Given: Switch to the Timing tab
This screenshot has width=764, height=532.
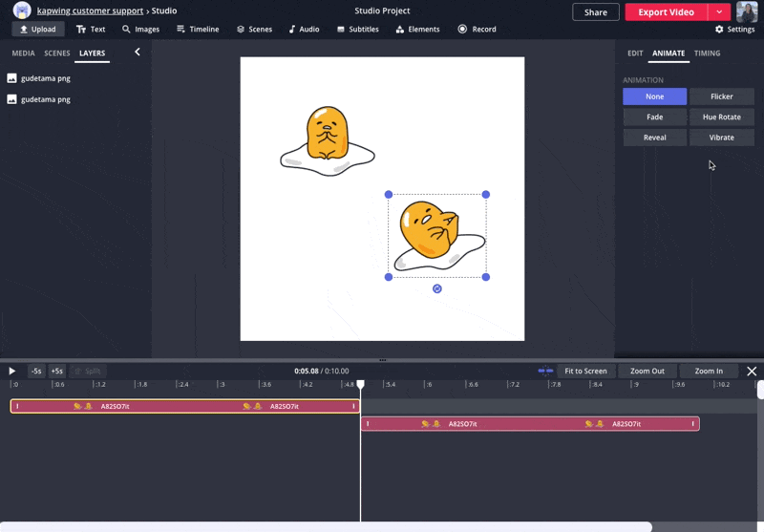Looking at the screenshot, I should [707, 53].
